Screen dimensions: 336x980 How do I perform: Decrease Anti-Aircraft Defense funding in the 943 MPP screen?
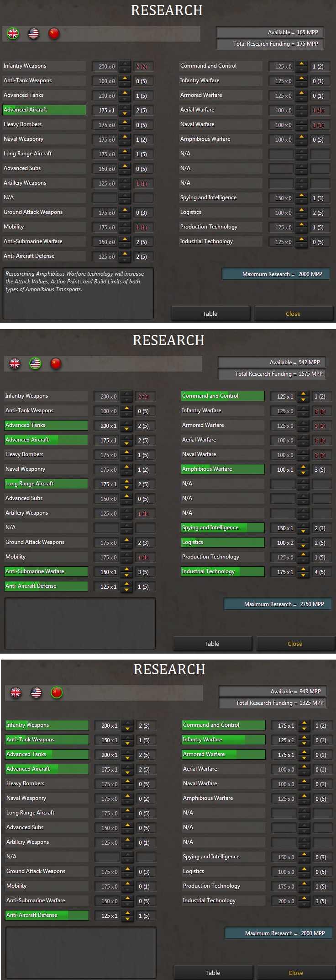pos(127,919)
